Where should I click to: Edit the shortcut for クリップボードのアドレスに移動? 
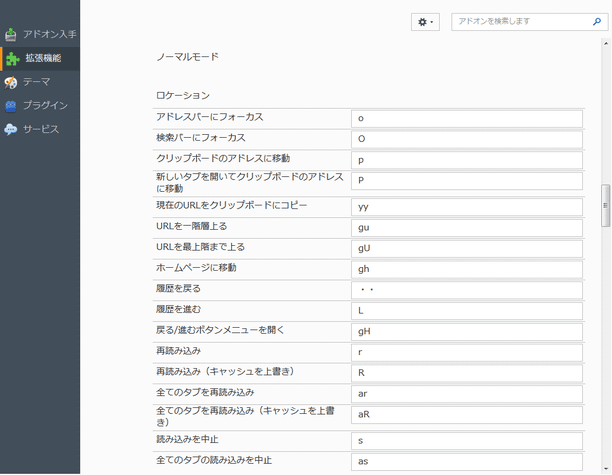tap(467, 160)
